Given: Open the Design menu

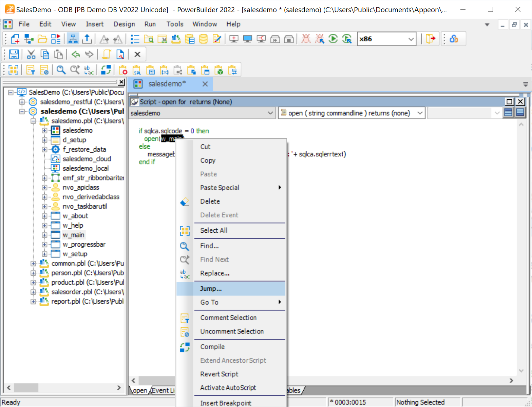Looking at the screenshot, I should click(124, 24).
